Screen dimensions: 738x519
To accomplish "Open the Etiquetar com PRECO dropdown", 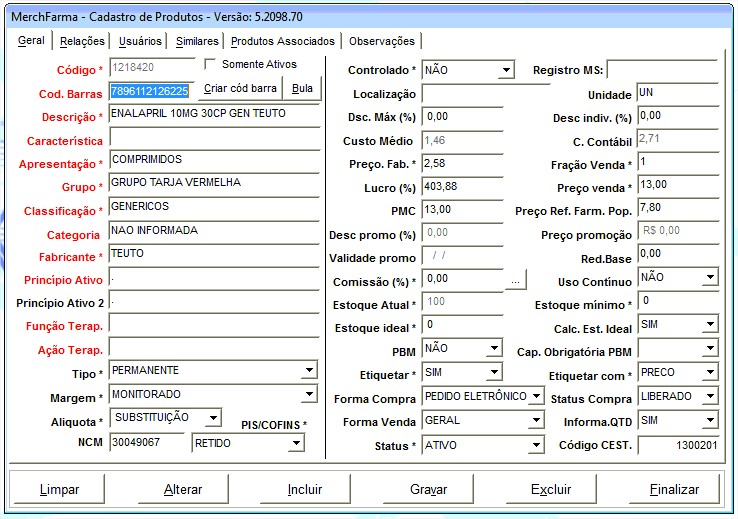I will tap(709, 373).
